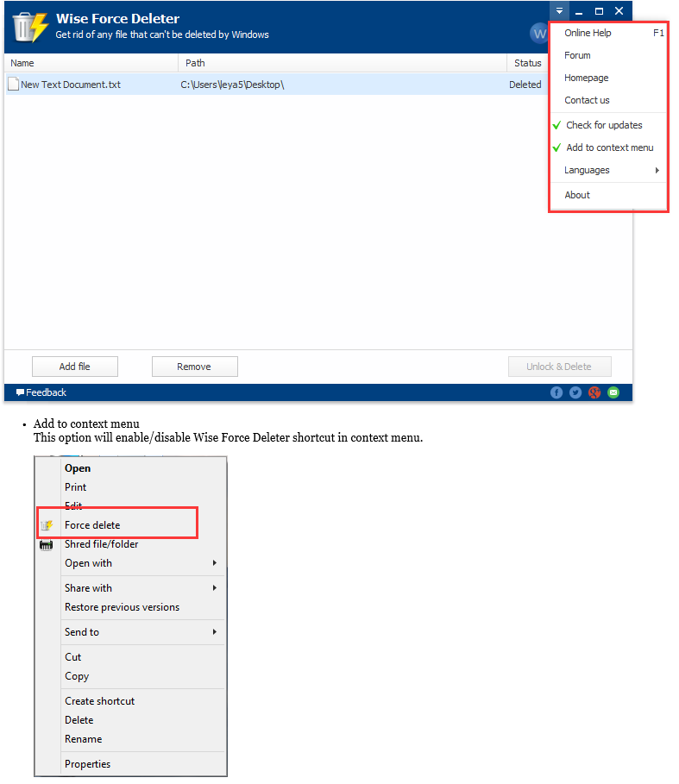Viewport: 679px width, 784px height.
Task: Toggle the Add to context menu option
Action: (x=608, y=147)
